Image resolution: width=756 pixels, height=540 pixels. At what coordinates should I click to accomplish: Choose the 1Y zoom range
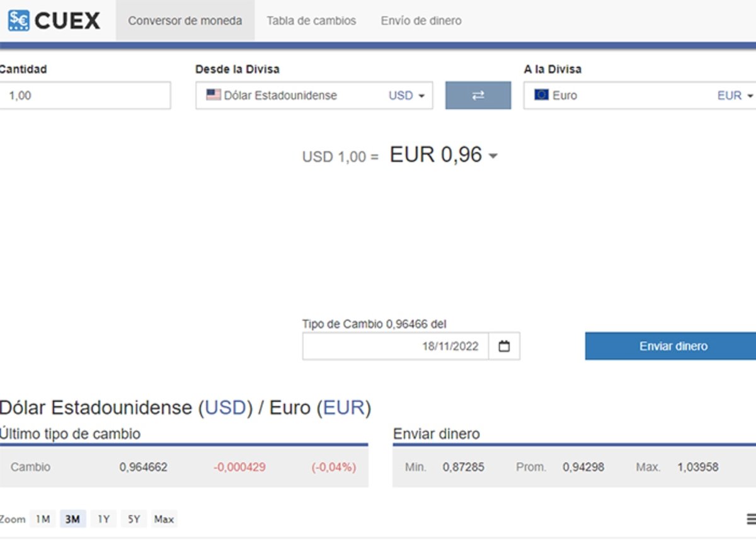pos(103,519)
